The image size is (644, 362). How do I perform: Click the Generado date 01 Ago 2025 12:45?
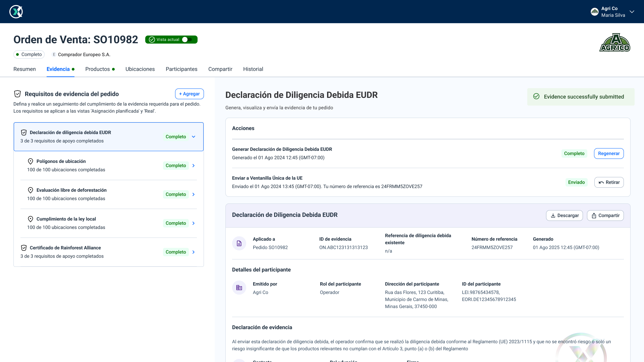click(x=566, y=247)
